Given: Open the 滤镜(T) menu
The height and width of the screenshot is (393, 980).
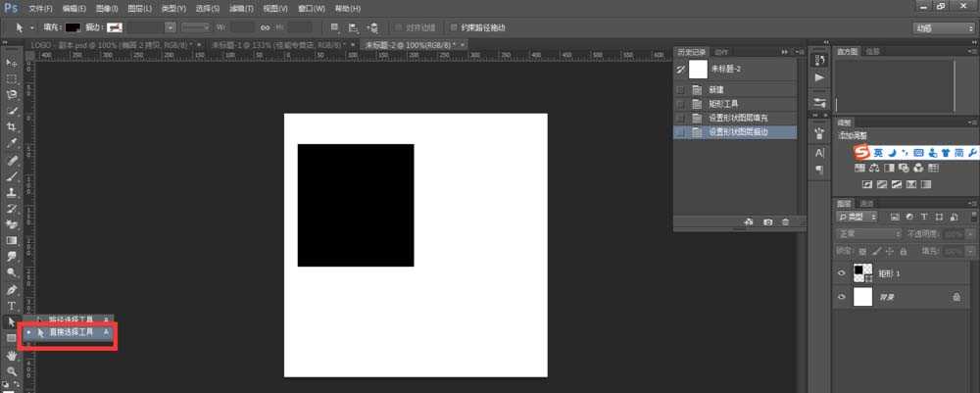Looking at the screenshot, I should (x=239, y=8).
